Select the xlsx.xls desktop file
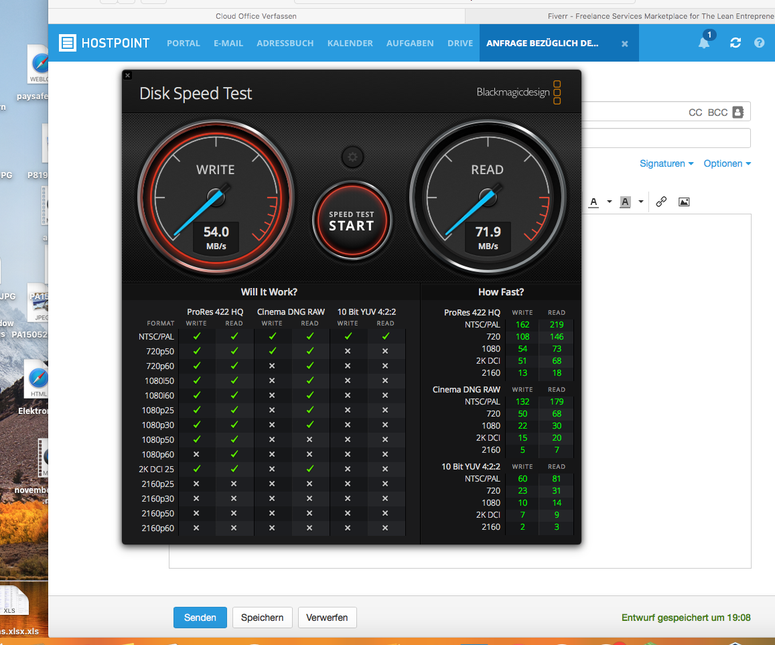Screen dimensions: 775x645 point(18,609)
